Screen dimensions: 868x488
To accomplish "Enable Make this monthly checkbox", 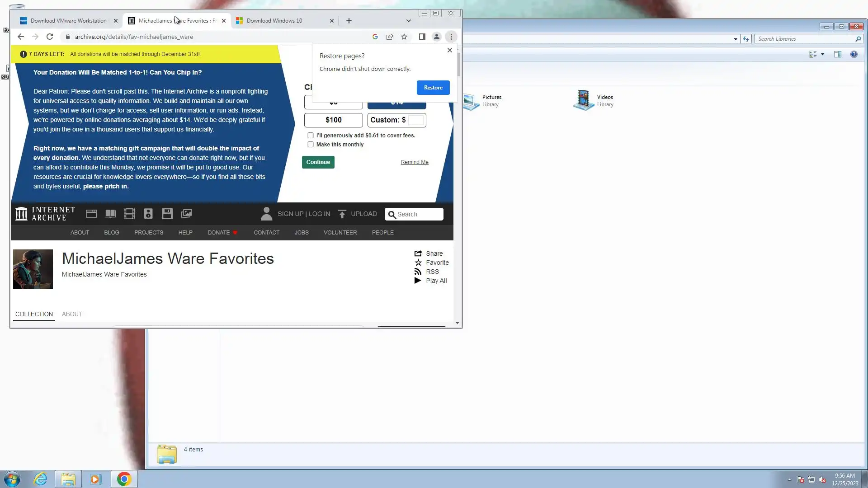I will [x=311, y=145].
